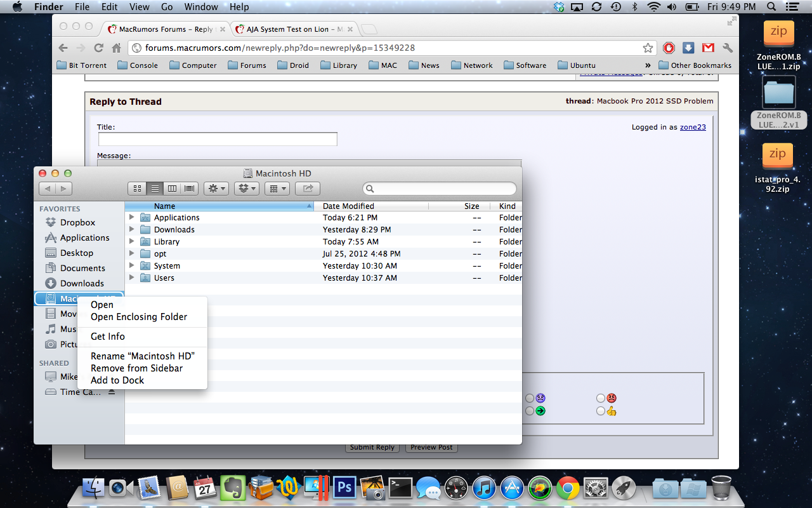
Task: Open Chrome wrench settings menu
Action: tap(728, 48)
